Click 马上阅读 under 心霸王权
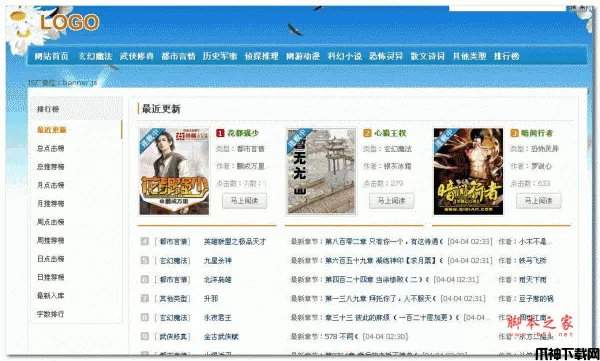 pyautogui.click(x=391, y=201)
